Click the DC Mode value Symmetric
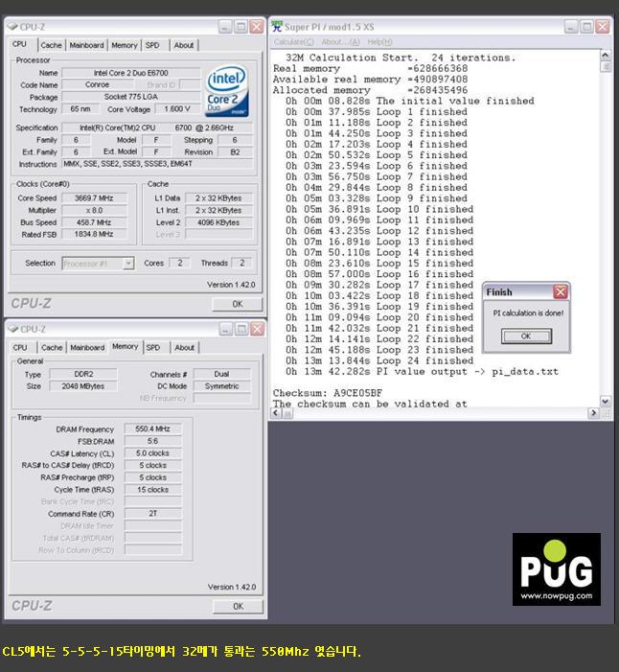 pos(222,386)
